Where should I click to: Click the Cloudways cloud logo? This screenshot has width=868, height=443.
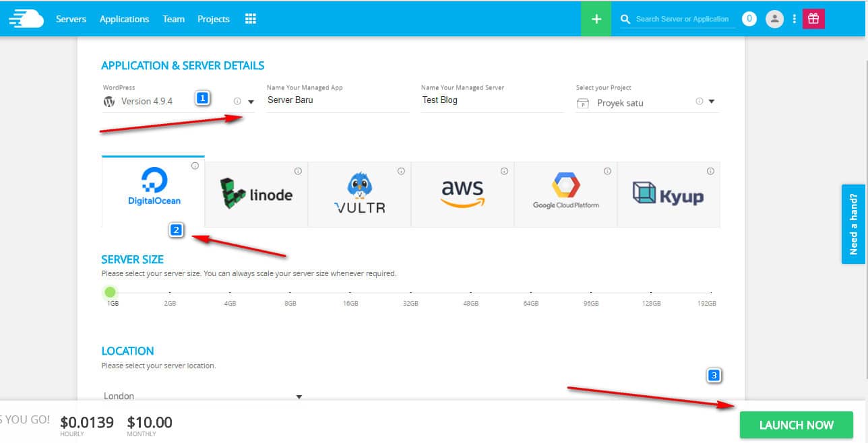point(26,19)
